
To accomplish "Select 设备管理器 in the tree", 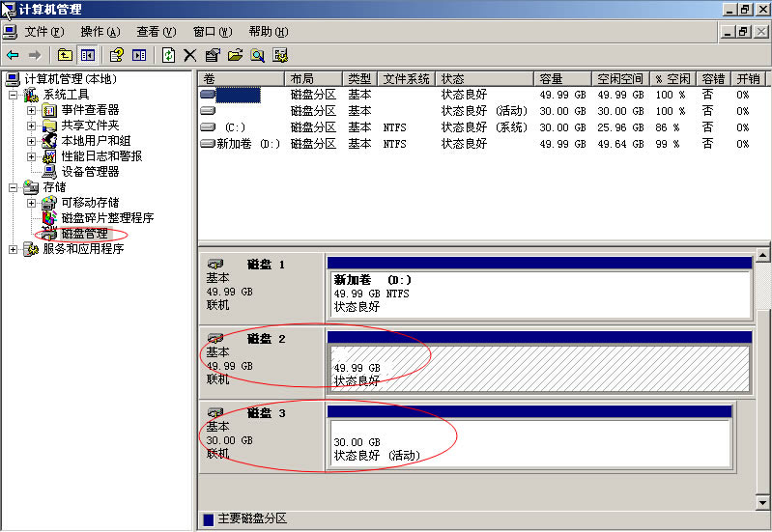I will 90,172.
